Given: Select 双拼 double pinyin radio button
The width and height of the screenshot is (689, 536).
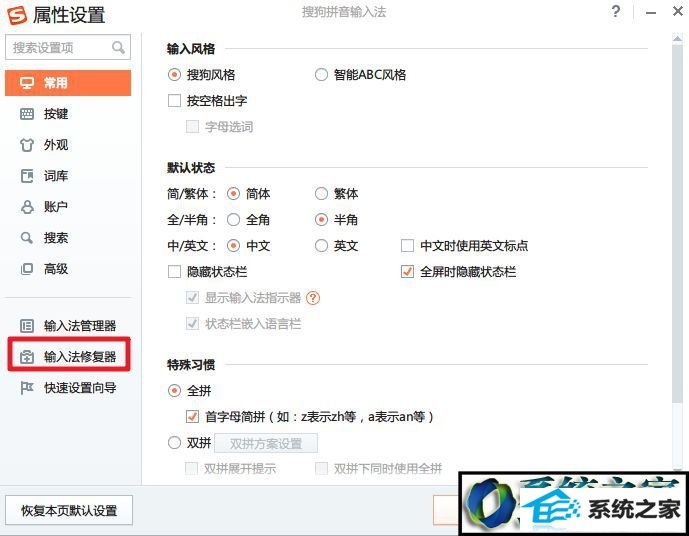Looking at the screenshot, I should pos(174,442).
